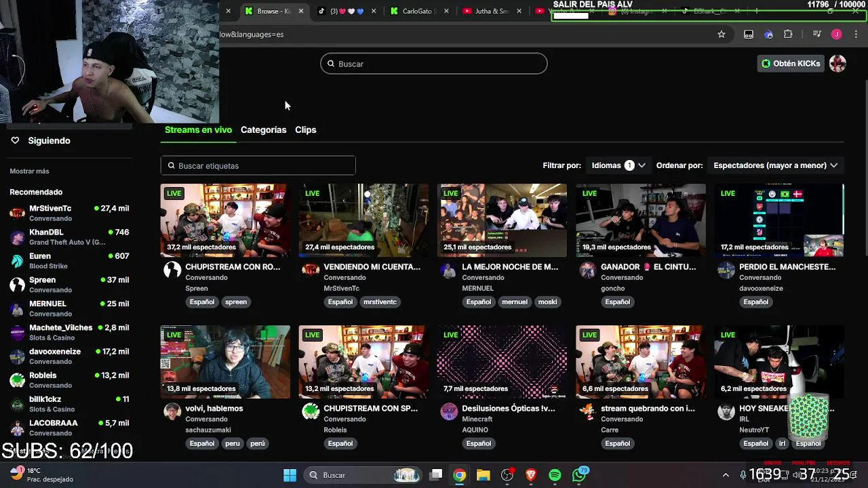The height and width of the screenshot is (488, 868).
Task: Select the spreen tag chip
Action: pyautogui.click(x=236, y=302)
